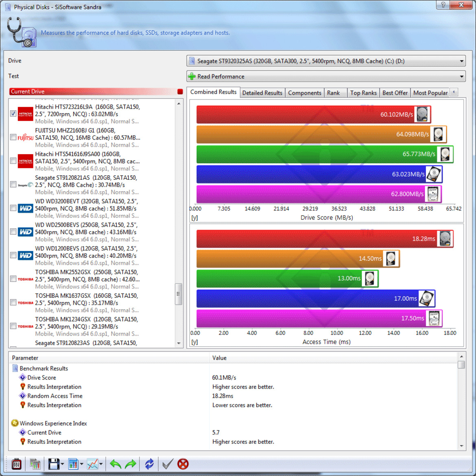Switch to the Detailed Results tab
The image size is (476, 476).
coord(262,93)
